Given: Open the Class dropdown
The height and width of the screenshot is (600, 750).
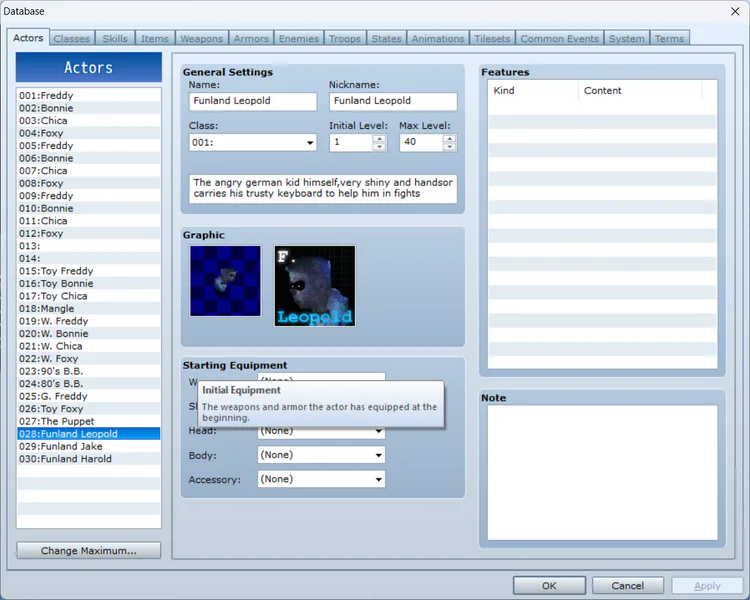Looking at the screenshot, I should coord(253,142).
